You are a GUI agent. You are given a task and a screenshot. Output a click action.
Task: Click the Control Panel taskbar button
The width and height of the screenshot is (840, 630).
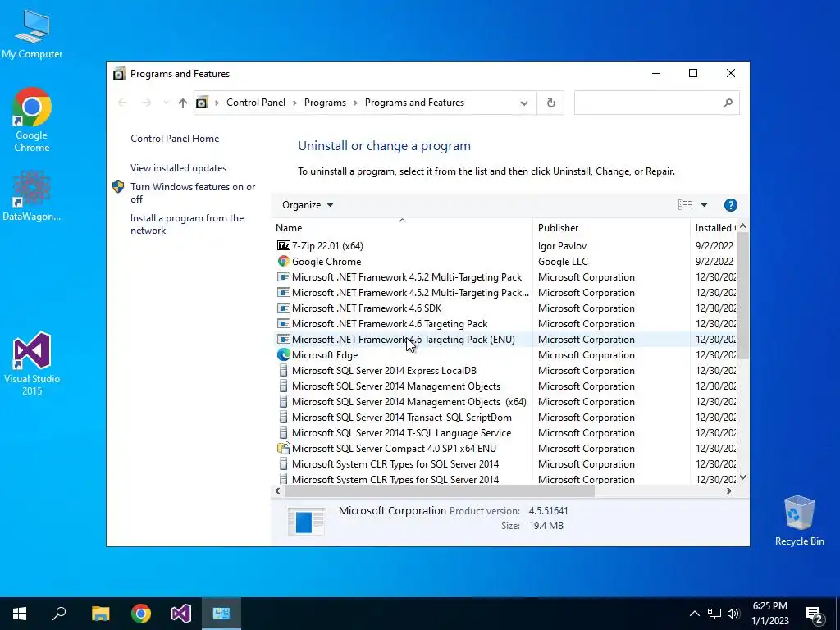pyautogui.click(x=221, y=614)
